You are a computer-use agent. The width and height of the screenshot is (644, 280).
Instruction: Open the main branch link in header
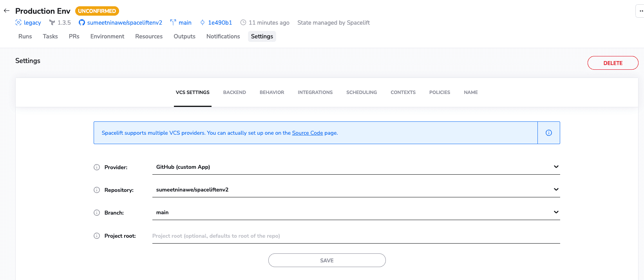pos(185,23)
